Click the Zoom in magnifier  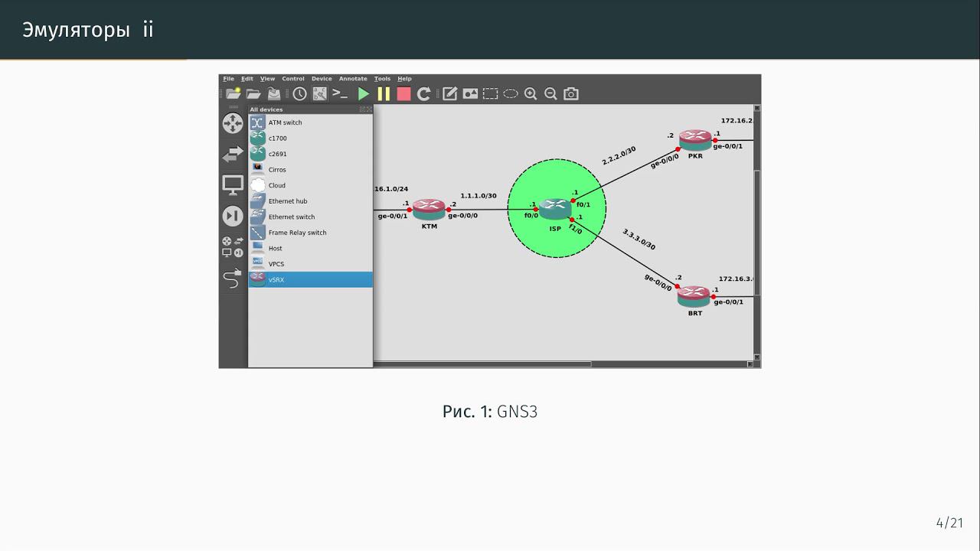tap(531, 93)
